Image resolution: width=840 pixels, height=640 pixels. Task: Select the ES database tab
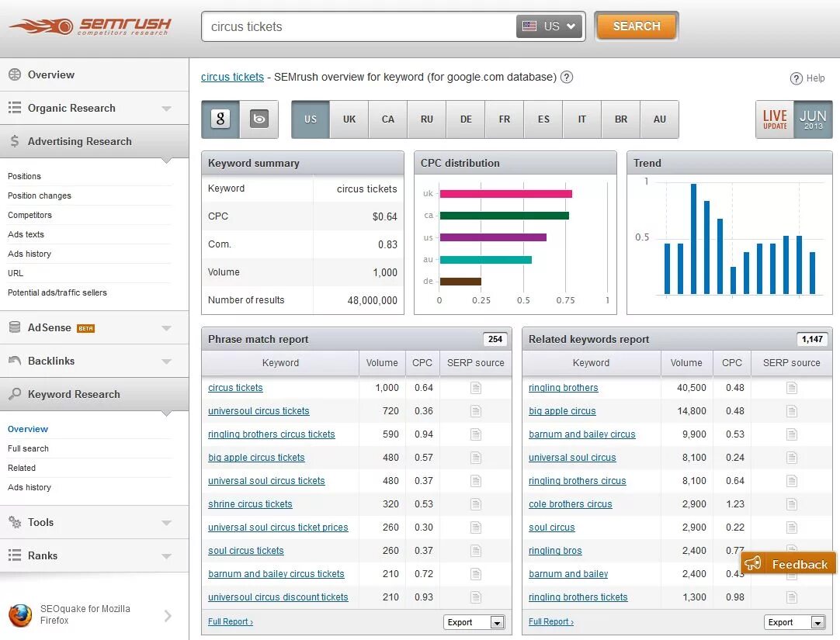click(x=543, y=119)
